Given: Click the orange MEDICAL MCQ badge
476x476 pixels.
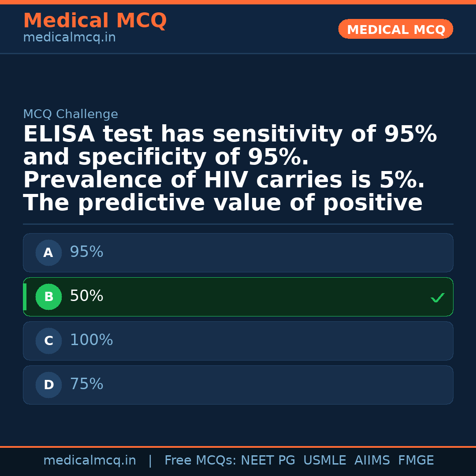Looking at the screenshot, I should [395, 30].
